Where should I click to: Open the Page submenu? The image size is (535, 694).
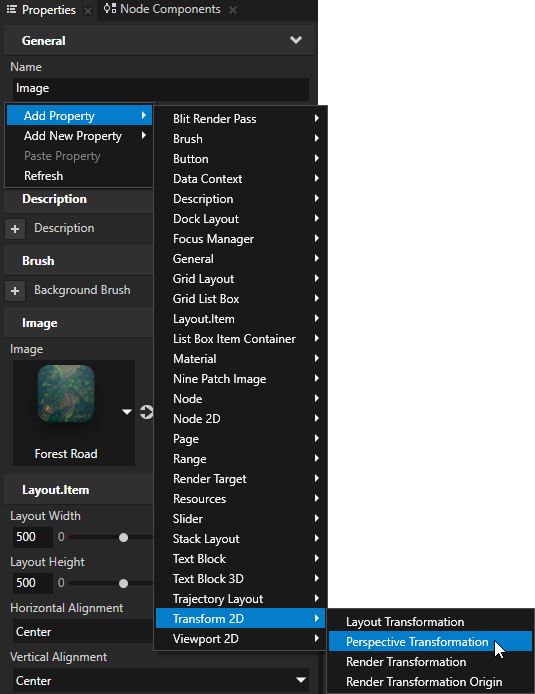[x=241, y=439]
